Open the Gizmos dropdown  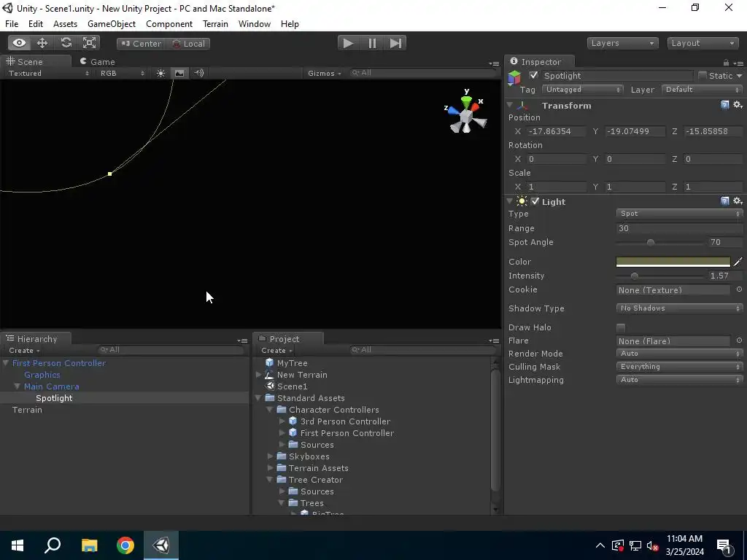pos(325,73)
